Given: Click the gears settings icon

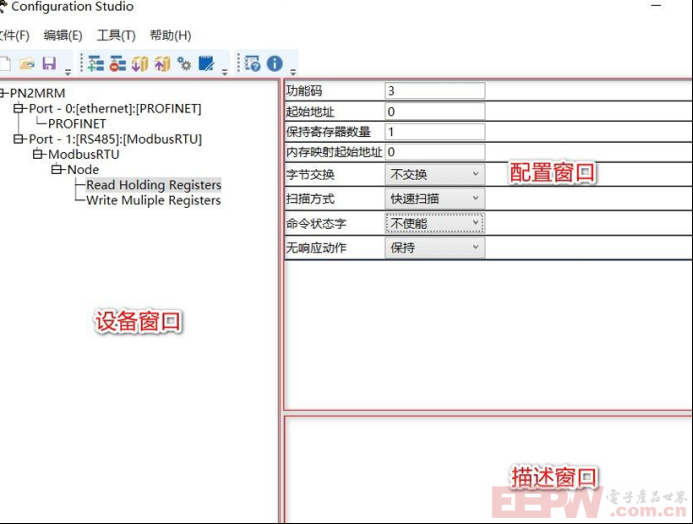Looking at the screenshot, I should pos(184,64).
